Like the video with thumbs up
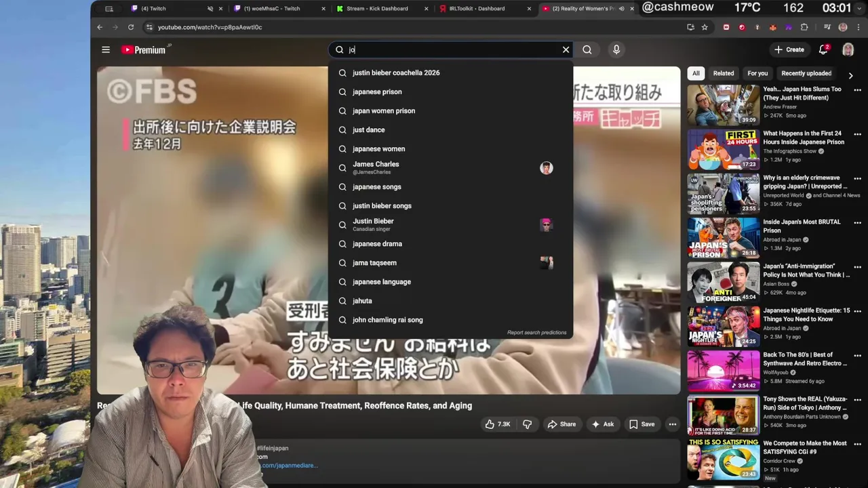This screenshot has width=868, height=488. (498, 424)
